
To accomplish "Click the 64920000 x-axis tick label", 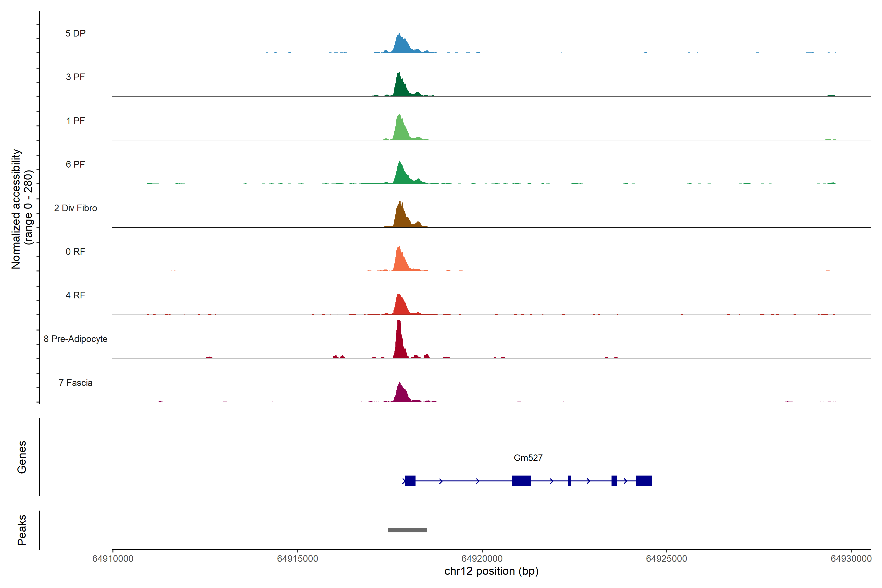I will [x=482, y=558].
